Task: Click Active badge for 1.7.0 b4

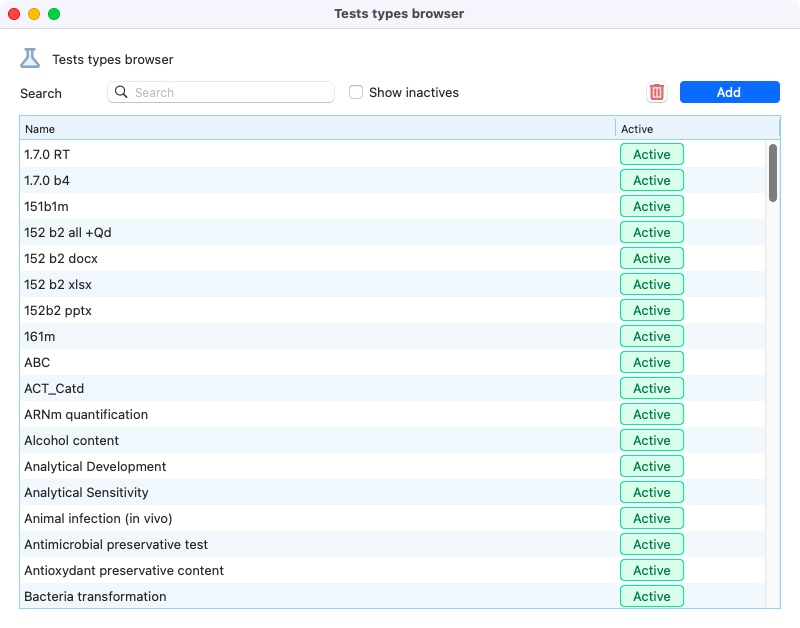Action: coord(652,180)
